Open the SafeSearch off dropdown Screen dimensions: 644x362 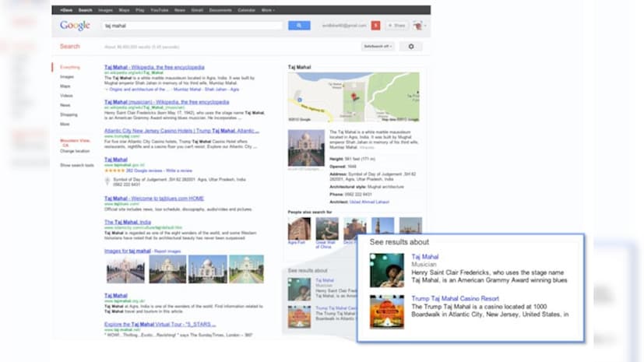pyautogui.click(x=378, y=47)
